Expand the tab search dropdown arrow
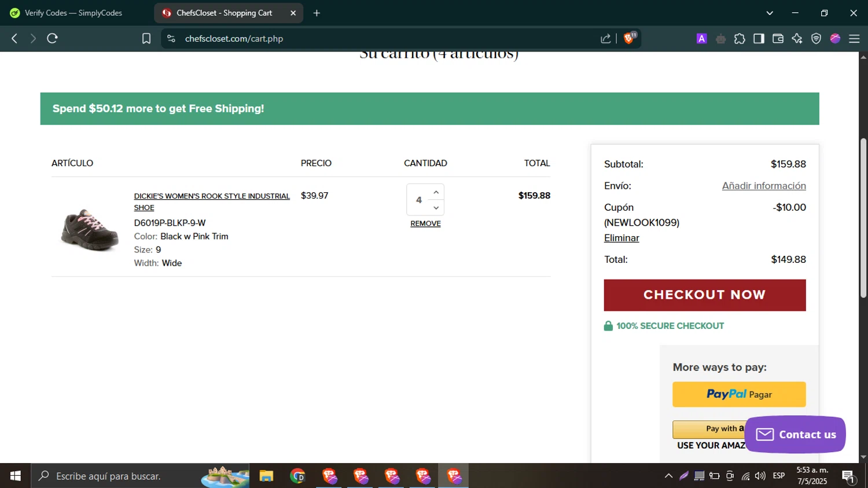868x488 pixels. pyautogui.click(x=770, y=13)
